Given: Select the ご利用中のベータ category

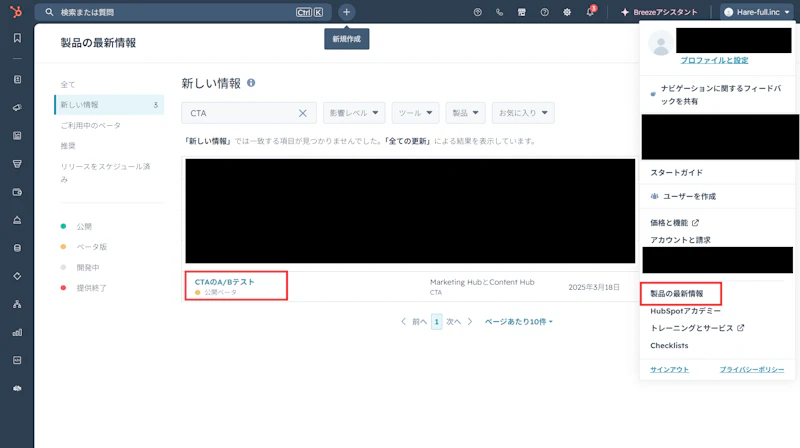Looking at the screenshot, I should click(x=91, y=126).
